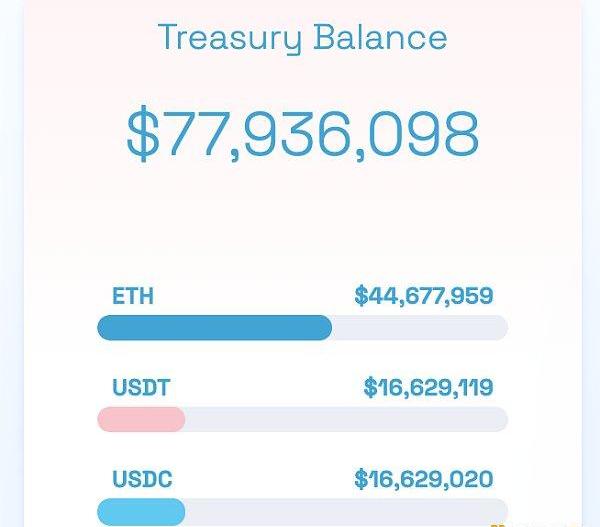Viewport: 600px width, 527px height.
Task: Click the far right end of ETH progress track
Action: tap(500, 328)
